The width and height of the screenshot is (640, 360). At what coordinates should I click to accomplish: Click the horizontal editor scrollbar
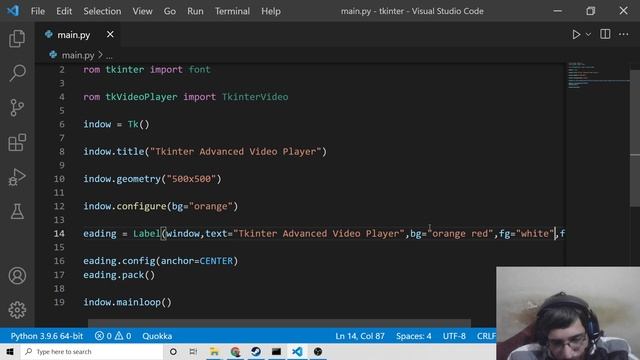pos(279,322)
